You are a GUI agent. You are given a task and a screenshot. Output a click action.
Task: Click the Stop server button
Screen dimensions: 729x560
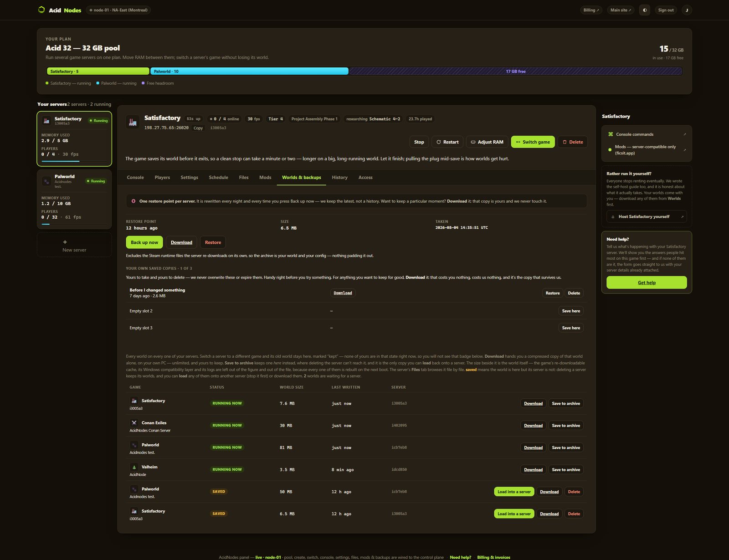[419, 142]
